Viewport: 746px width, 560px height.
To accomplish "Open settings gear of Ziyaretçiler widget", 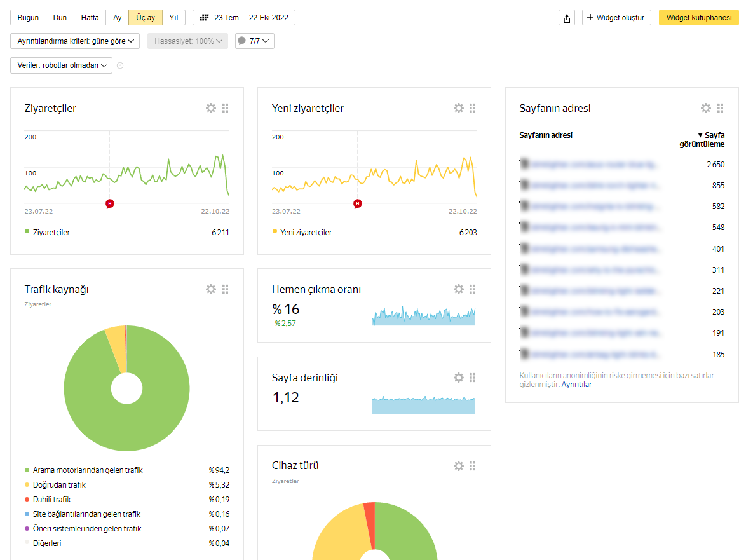I will pyautogui.click(x=211, y=108).
